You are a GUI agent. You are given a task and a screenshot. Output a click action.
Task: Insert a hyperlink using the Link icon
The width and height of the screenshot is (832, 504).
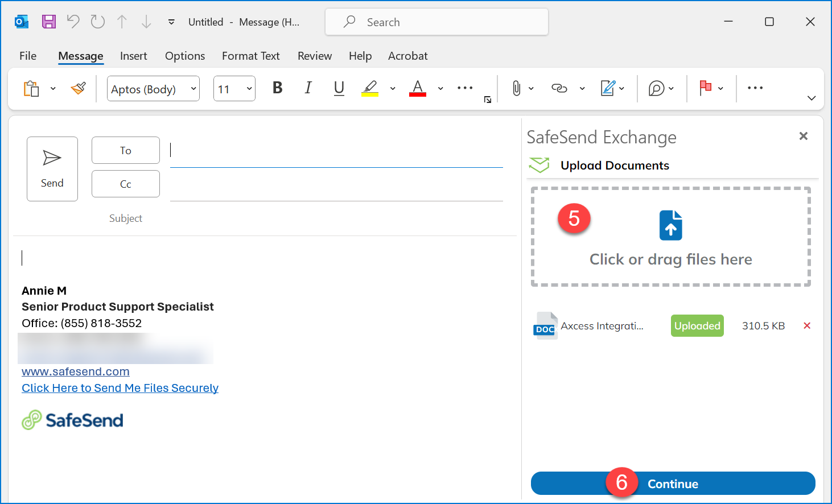(x=559, y=88)
